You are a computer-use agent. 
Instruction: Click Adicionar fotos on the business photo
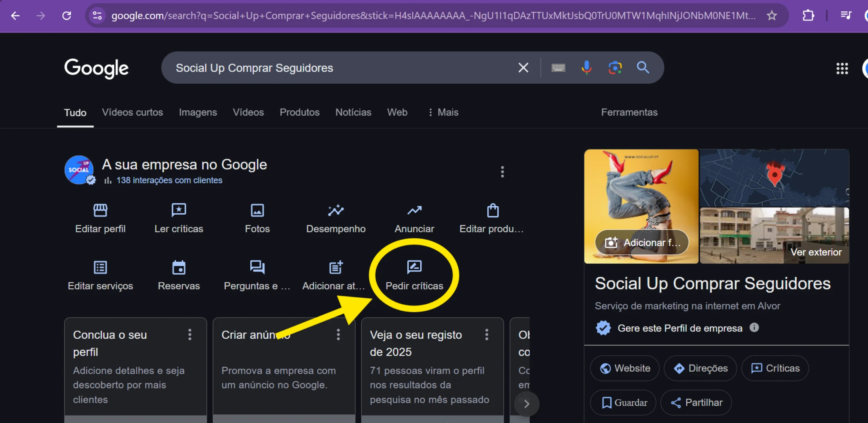point(642,242)
